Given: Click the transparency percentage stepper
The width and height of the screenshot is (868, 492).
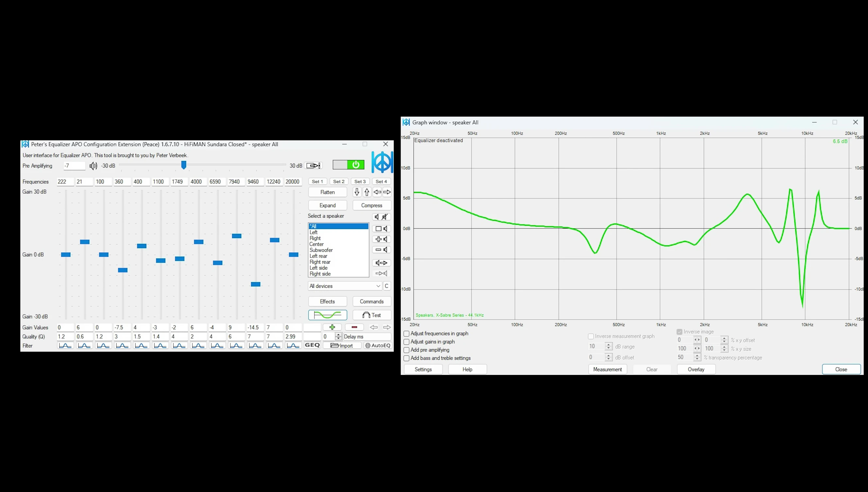Looking at the screenshot, I should 697,357.
